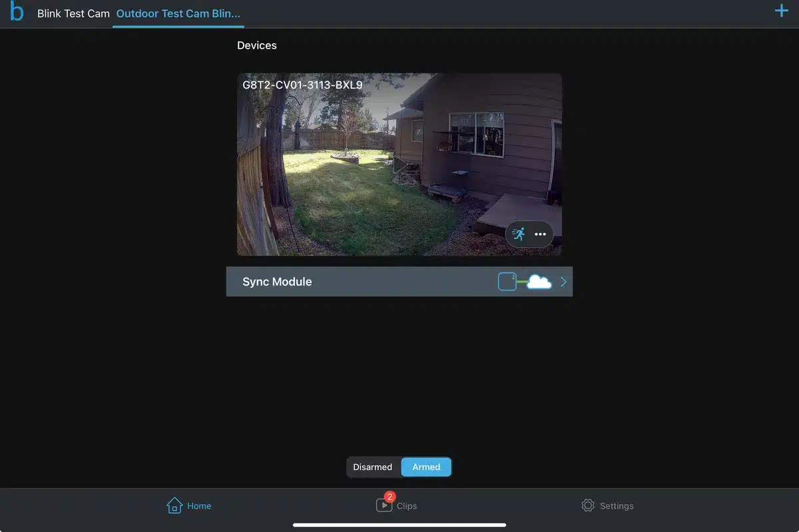Tap the Sync Module device icon
The image size is (799, 532).
pos(507,282)
